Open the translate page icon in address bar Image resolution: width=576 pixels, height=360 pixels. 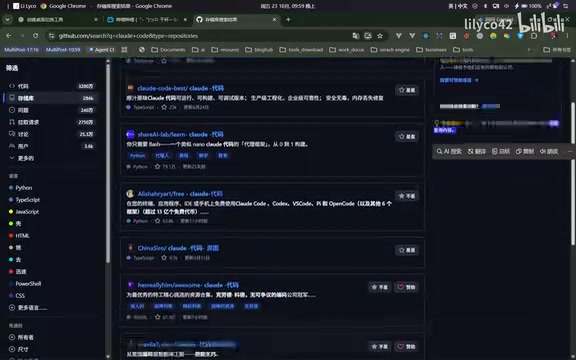tap(355, 36)
